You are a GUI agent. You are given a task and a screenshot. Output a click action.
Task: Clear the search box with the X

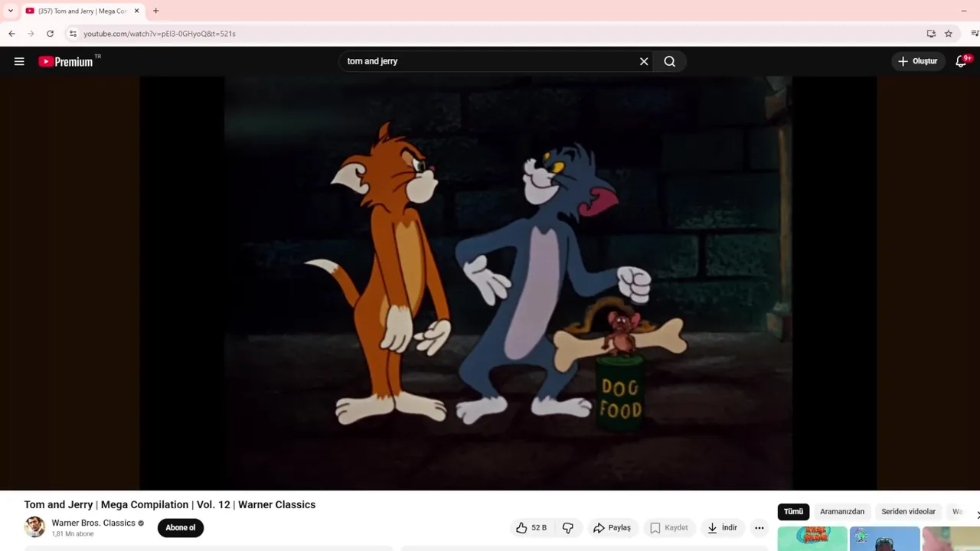point(644,61)
